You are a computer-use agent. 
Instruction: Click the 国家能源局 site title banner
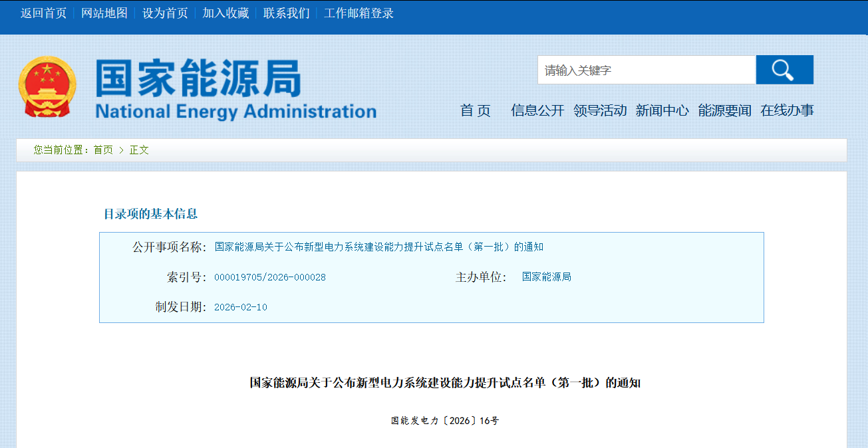235,89
